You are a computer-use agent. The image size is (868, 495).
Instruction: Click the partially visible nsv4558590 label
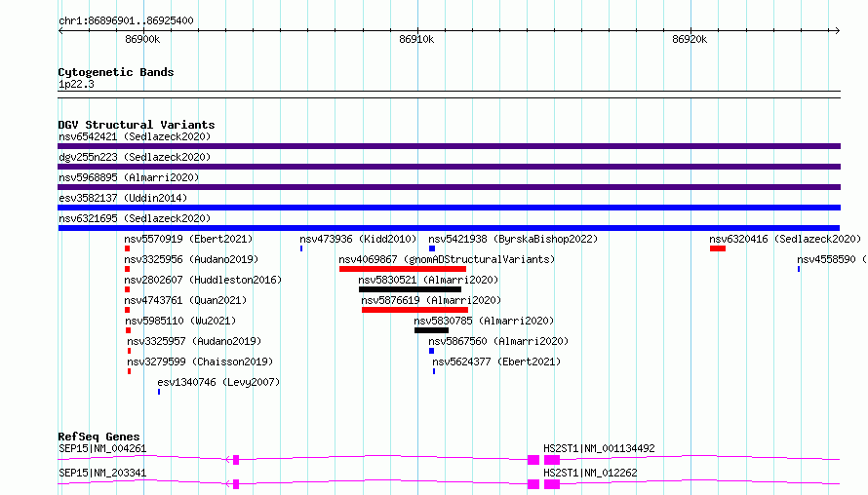point(832,259)
